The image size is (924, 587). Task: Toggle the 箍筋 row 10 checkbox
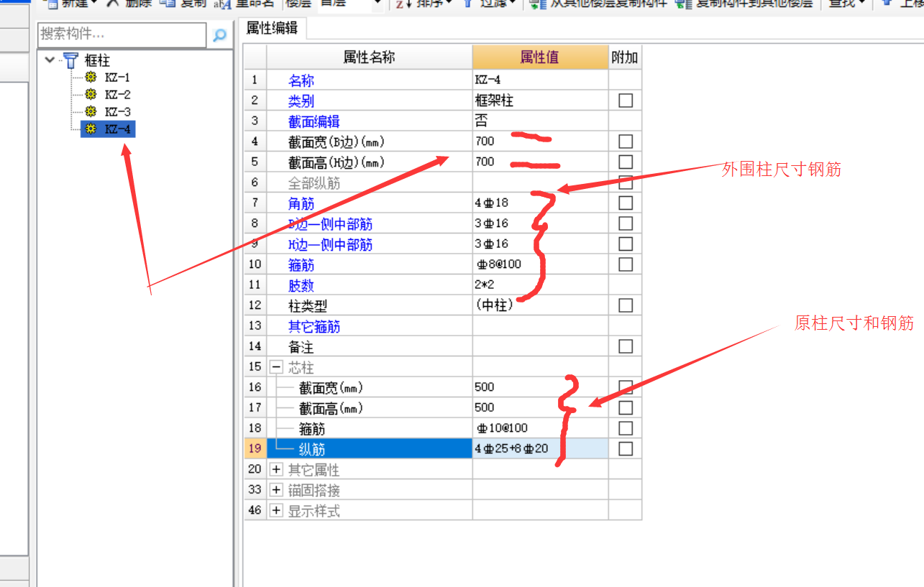point(626,264)
